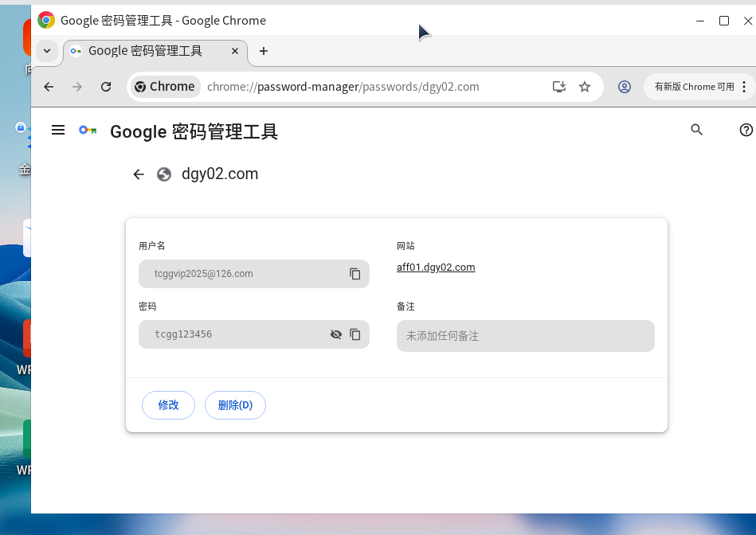Open the Chrome three-dot menu
This screenshot has width=756, height=535.
pos(744,87)
